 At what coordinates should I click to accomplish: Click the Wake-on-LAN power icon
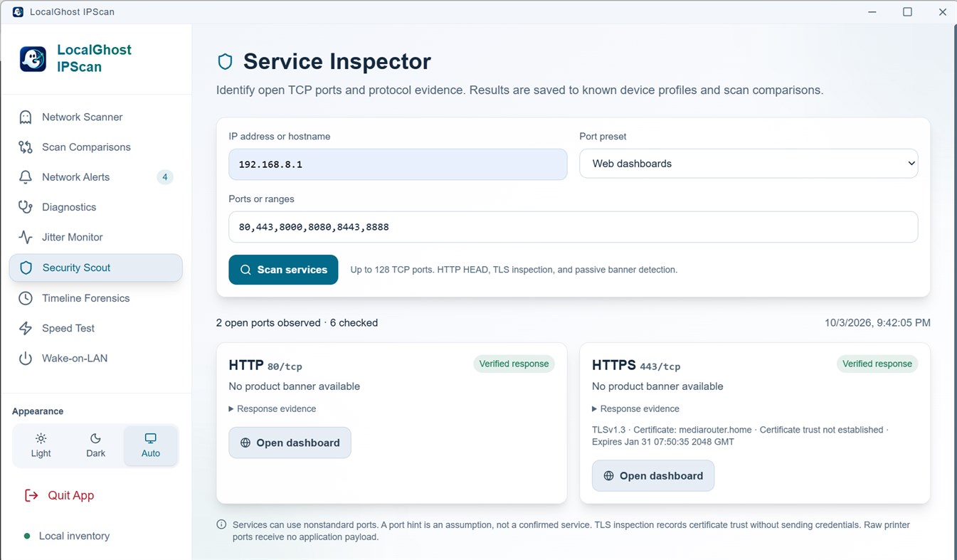[x=26, y=359]
